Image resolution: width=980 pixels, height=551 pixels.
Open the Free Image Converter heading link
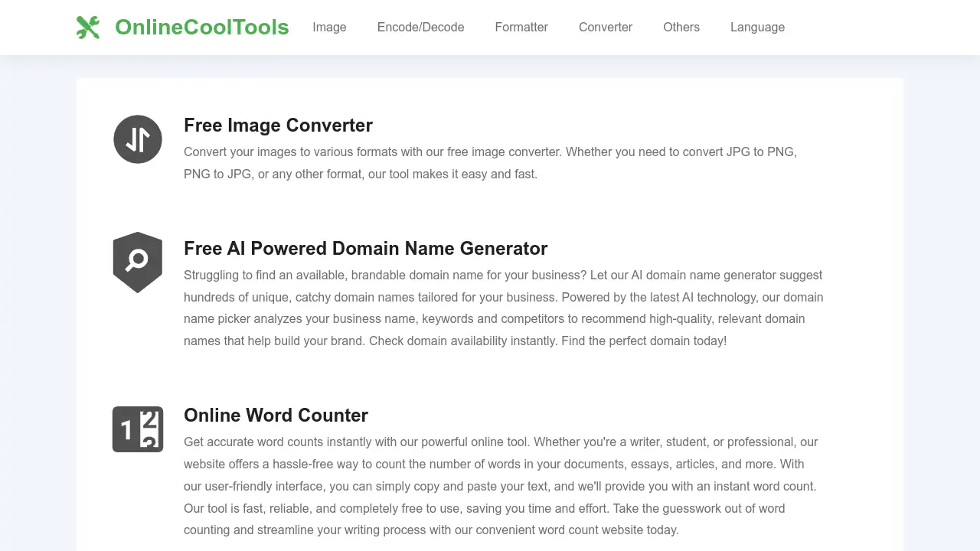278,126
